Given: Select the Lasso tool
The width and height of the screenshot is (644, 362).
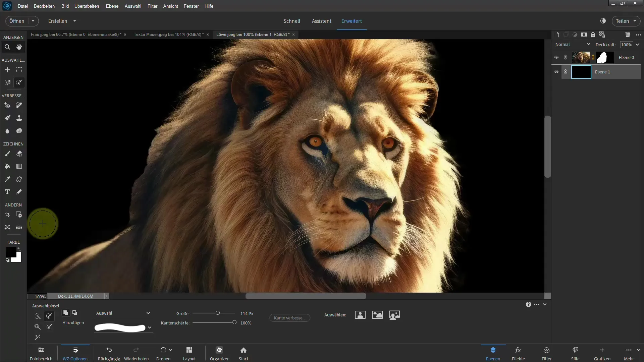Looking at the screenshot, I should point(7,82).
